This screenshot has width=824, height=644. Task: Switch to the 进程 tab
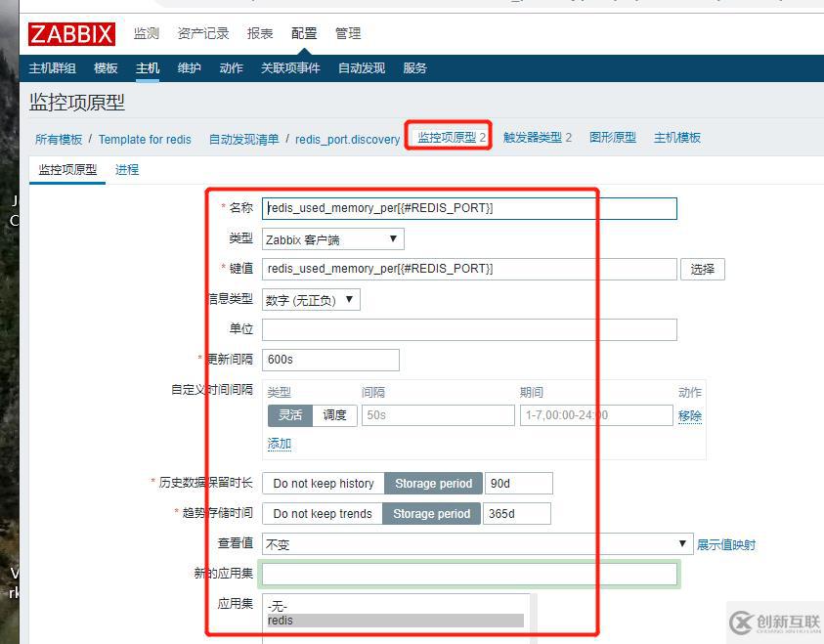[126, 168]
